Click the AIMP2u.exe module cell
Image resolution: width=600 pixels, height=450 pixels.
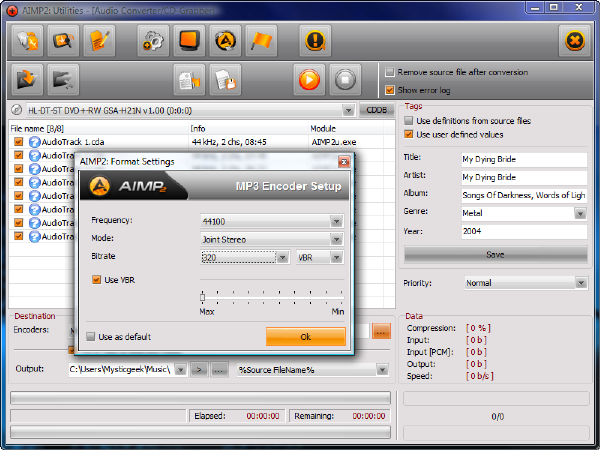334,142
